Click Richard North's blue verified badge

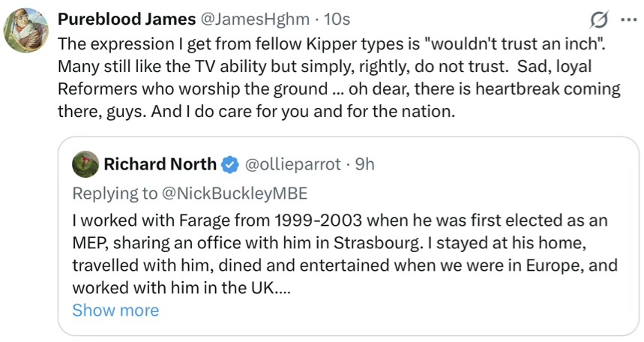click(x=231, y=164)
